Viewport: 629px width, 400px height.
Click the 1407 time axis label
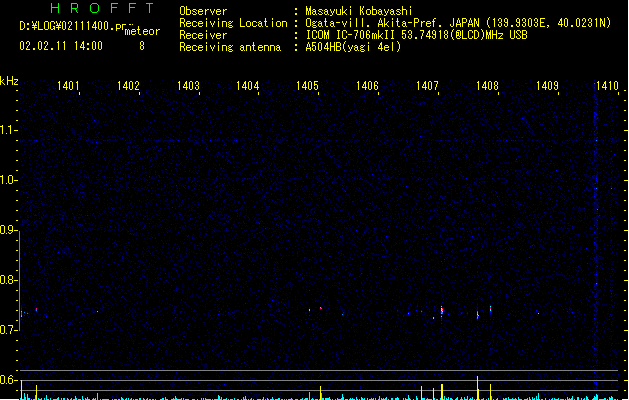coord(427,85)
